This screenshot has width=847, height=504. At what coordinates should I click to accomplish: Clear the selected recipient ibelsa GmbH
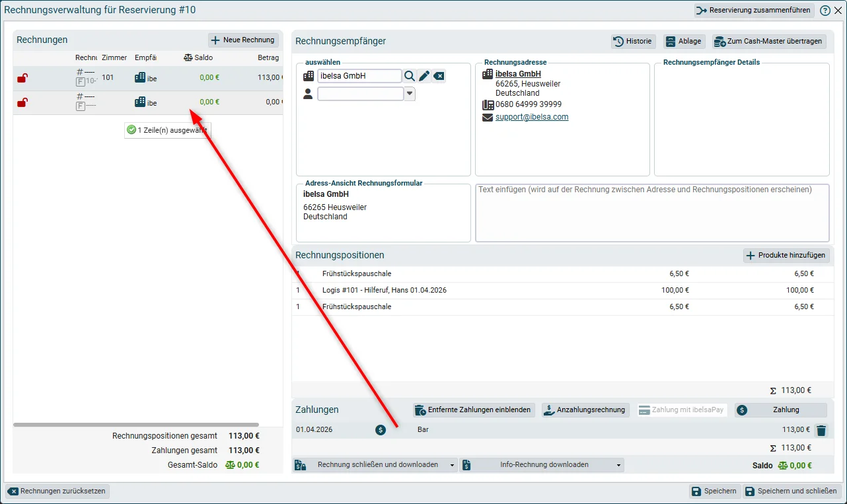pyautogui.click(x=439, y=76)
